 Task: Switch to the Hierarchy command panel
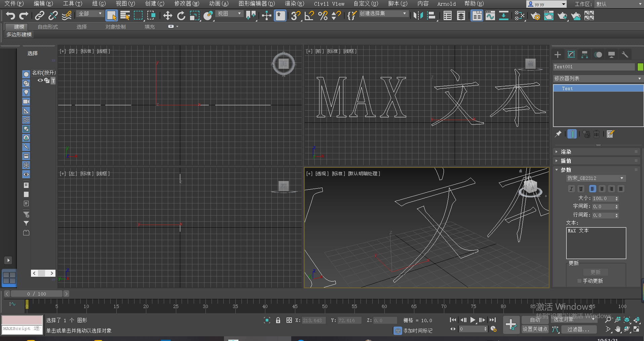585,54
